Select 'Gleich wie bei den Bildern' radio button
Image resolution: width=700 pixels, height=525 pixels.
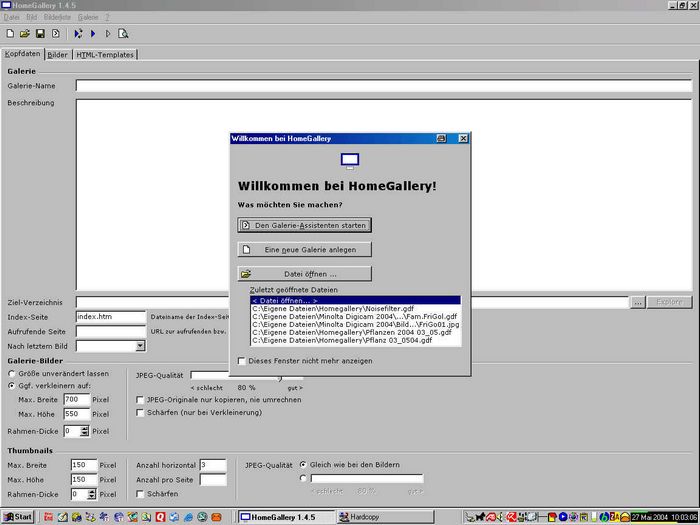(303, 464)
